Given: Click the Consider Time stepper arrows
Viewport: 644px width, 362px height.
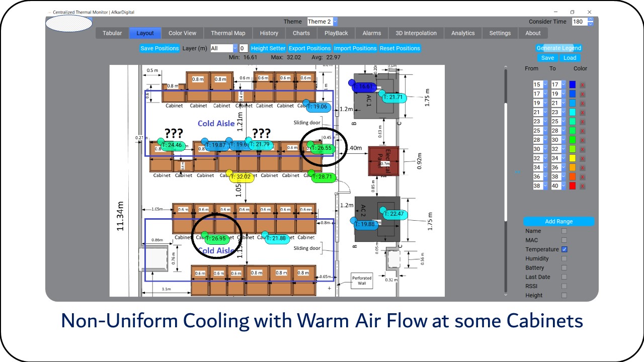Looking at the screenshot, I should [x=591, y=22].
